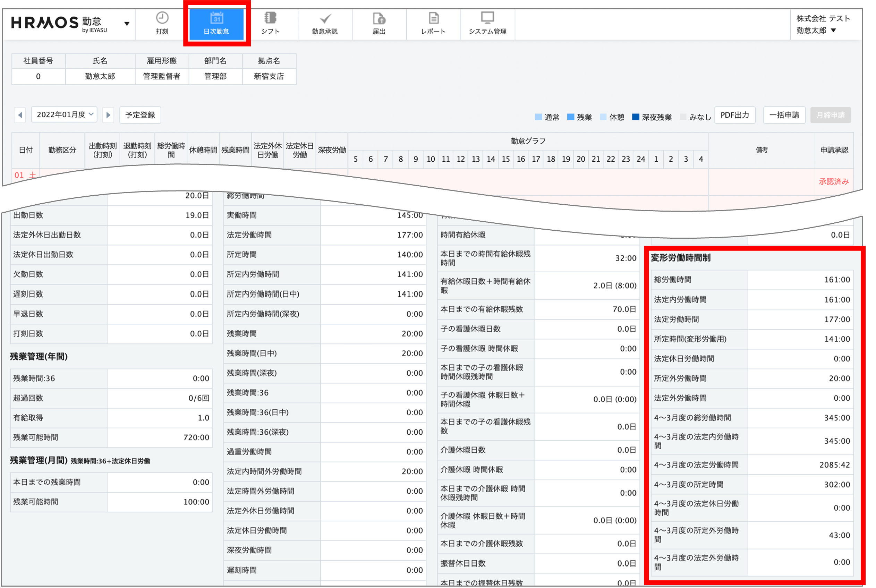Click the 残業 legend color swatch
The image size is (876, 588).
pos(570,117)
